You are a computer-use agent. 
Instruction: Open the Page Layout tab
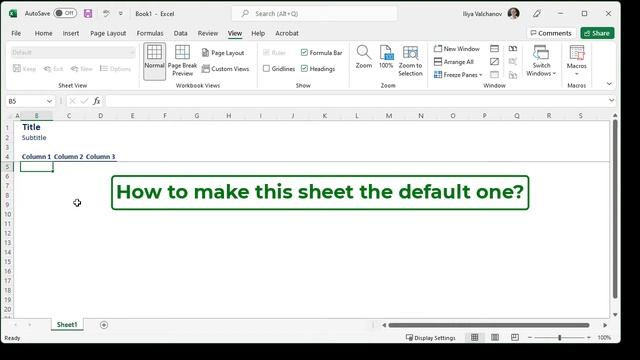click(108, 33)
